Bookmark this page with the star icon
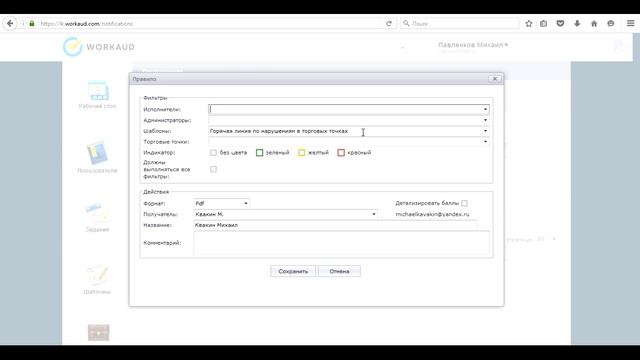 529,24
